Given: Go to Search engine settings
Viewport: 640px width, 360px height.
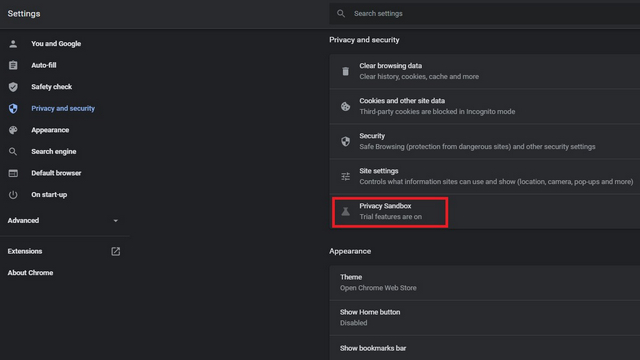Looking at the screenshot, I should (x=53, y=151).
